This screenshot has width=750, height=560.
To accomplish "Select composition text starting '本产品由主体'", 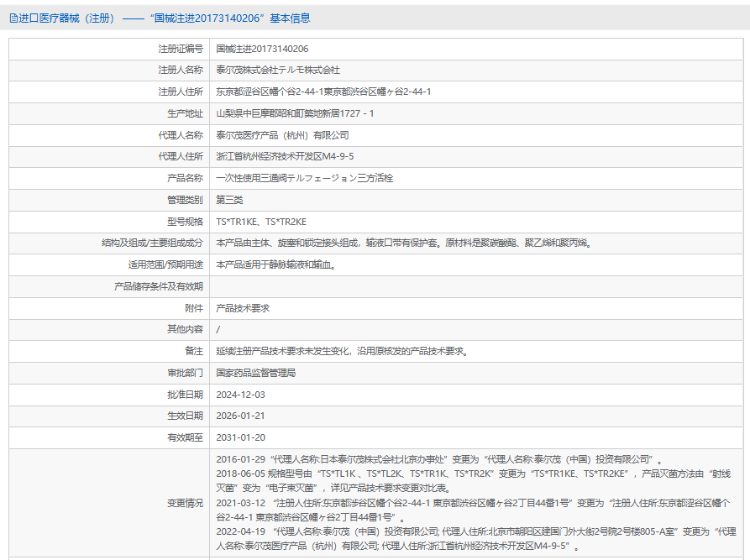I will pos(406,243).
